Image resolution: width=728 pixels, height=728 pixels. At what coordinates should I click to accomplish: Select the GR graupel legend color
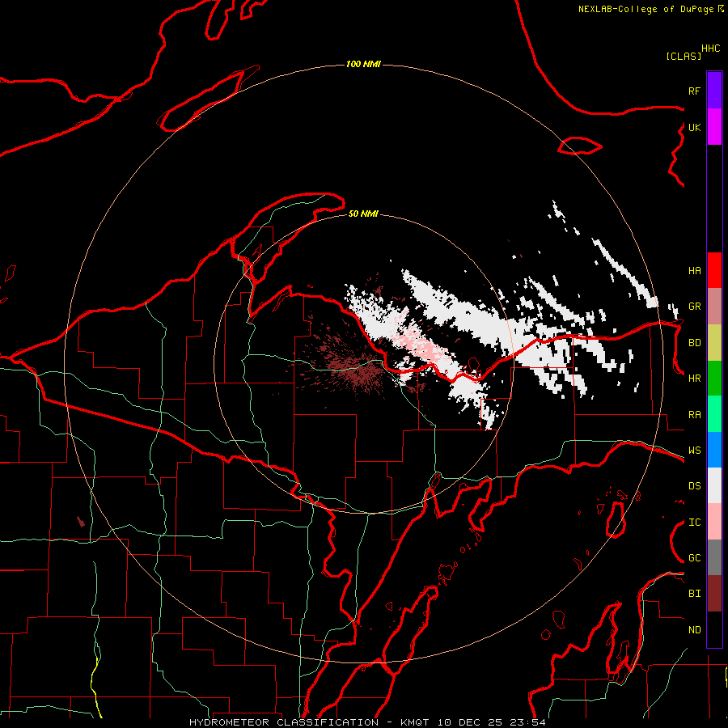pos(714,306)
